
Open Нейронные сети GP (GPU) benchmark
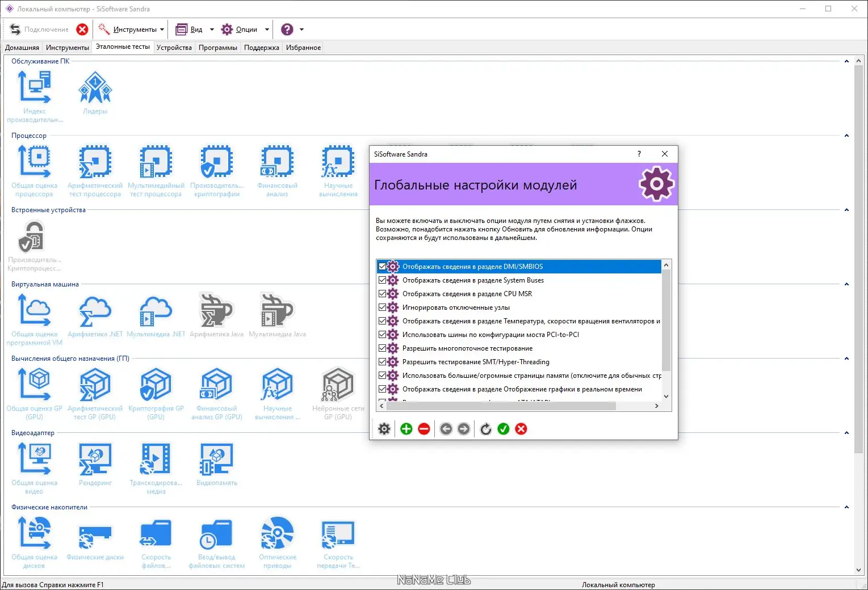click(x=338, y=385)
